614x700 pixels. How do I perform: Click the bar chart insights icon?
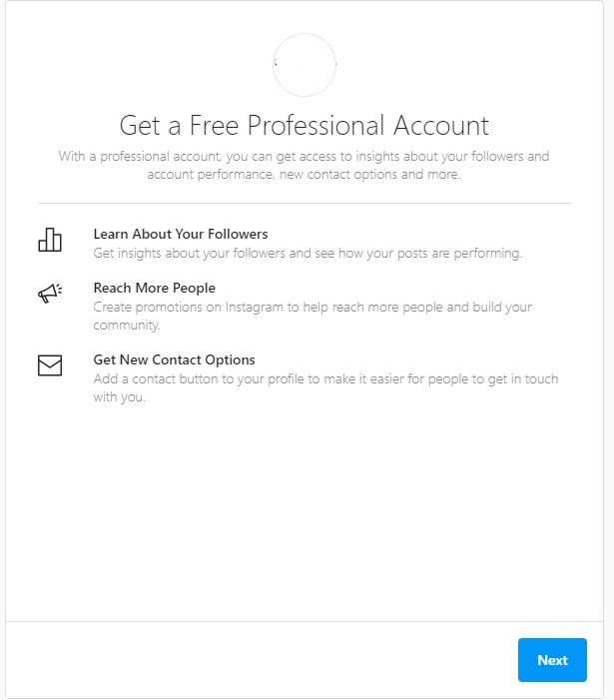click(49, 240)
